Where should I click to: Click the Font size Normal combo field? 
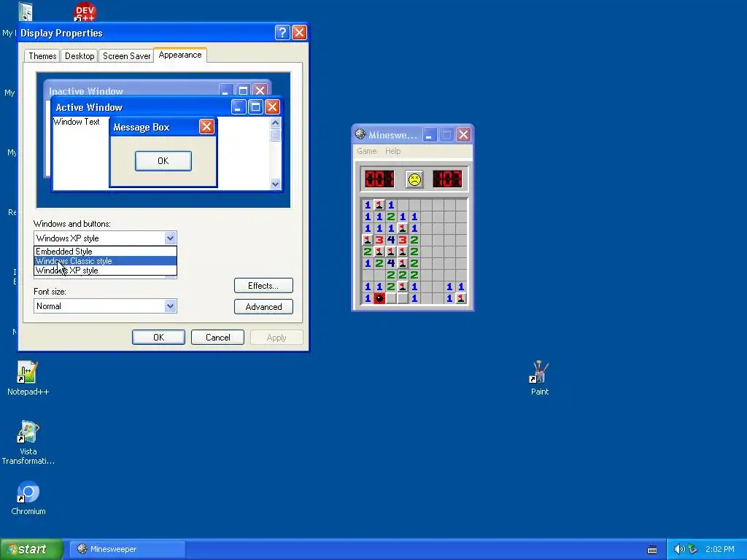point(105,306)
